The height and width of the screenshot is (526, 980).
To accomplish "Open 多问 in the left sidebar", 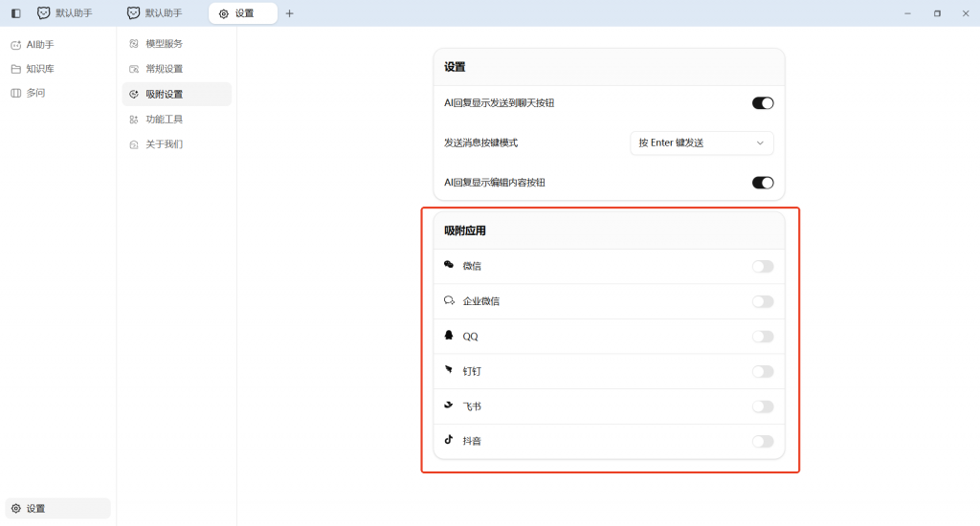I will click(35, 93).
